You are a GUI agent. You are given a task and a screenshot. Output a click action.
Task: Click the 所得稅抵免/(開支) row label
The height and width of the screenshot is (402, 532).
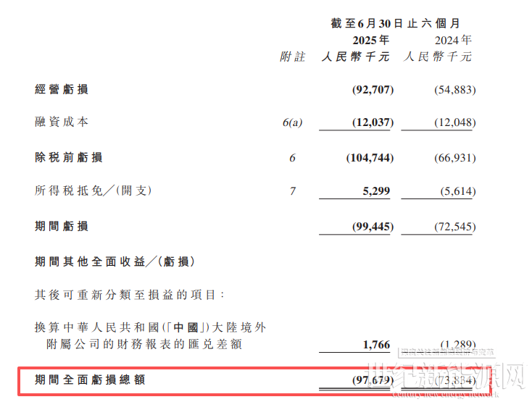[x=94, y=191]
